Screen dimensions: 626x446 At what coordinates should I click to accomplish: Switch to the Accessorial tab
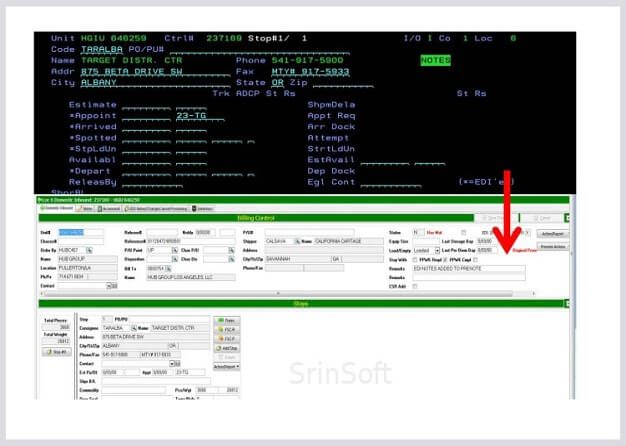pyautogui.click(x=109, y=209)
